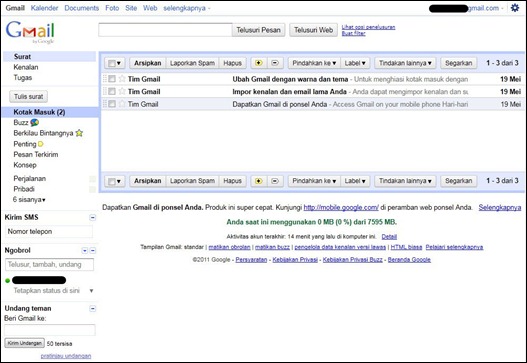Open Site from the top bar
Screen dimensions: 527x363
(x=131, y=8)
